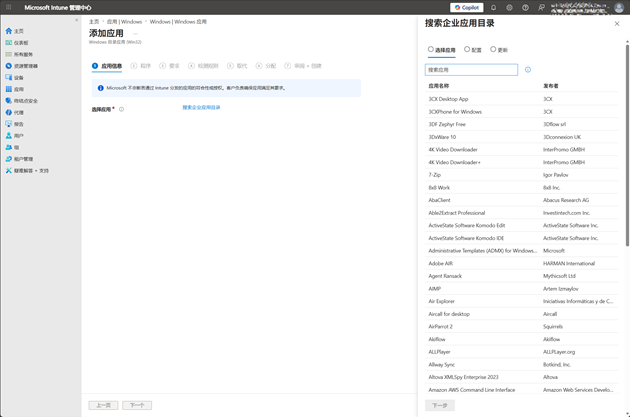Select ActiveState Software Komodo IDE row

click(x=522, y=238)
